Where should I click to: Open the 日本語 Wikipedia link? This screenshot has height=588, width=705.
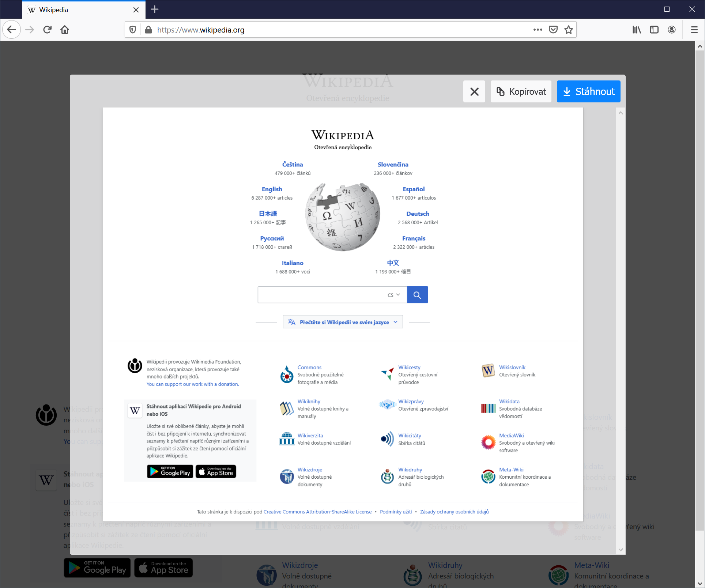click(268, 214)
